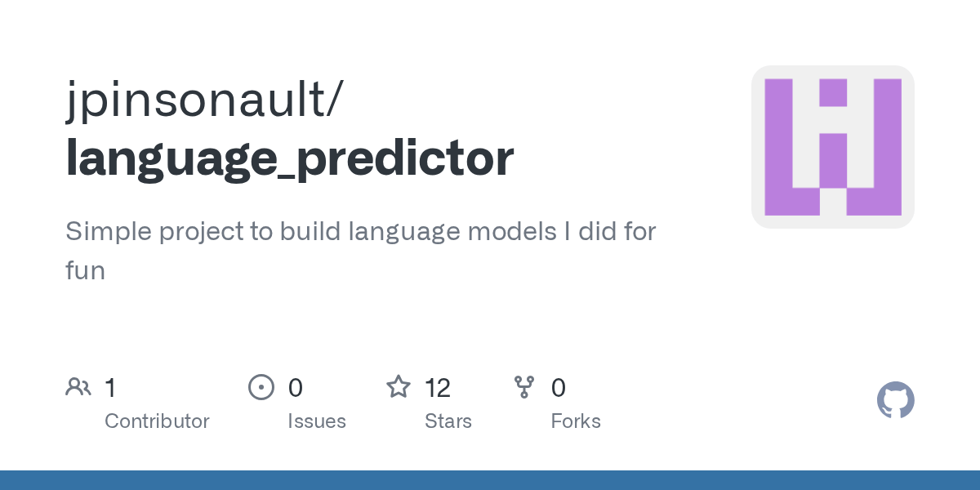Select the Stars label
The width and height of the screenshot is (980, 490).
click(448, 421)
